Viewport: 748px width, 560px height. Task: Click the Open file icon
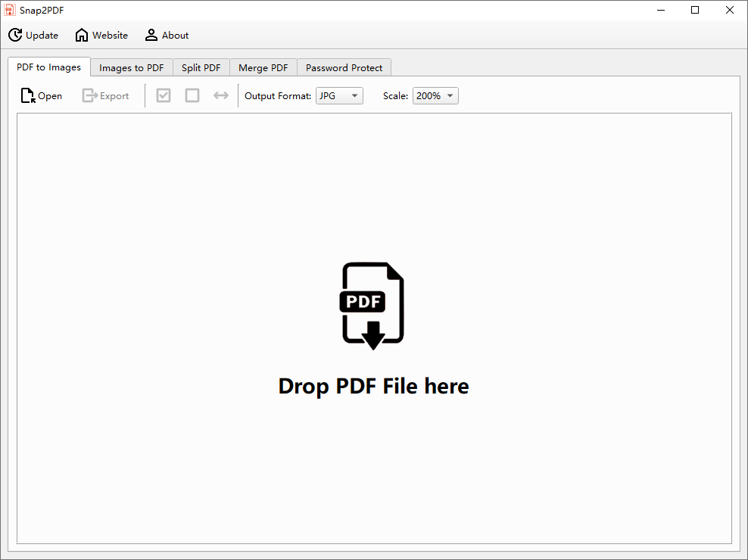pyautogui.click(x=28, y=96)
